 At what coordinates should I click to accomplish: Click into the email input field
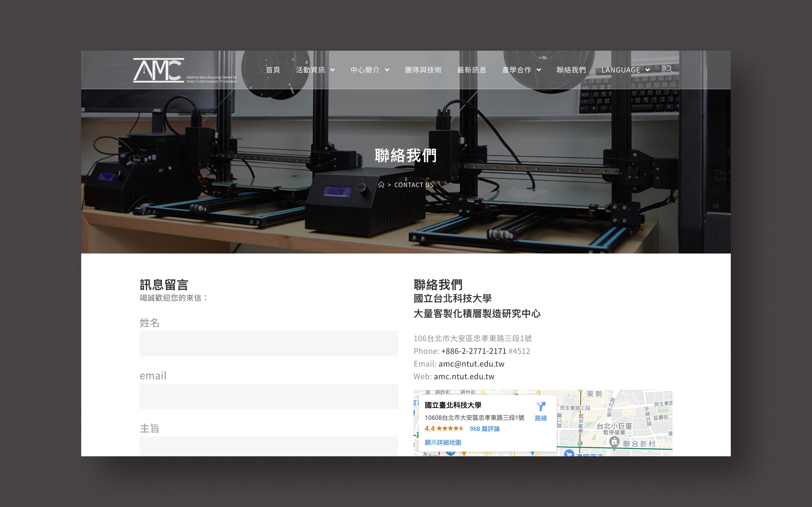pos(269,396)
